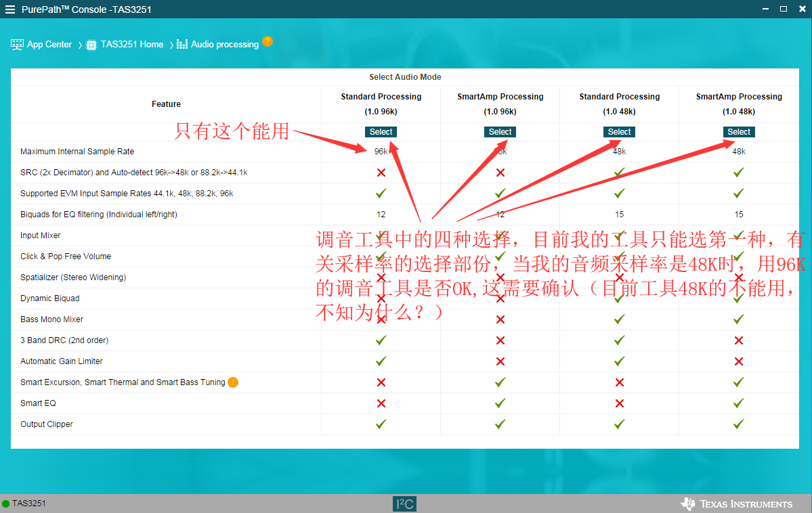Click the Output Clipper feature label
812x513 pixels.
pyautogui.click(x=47, y=424)
